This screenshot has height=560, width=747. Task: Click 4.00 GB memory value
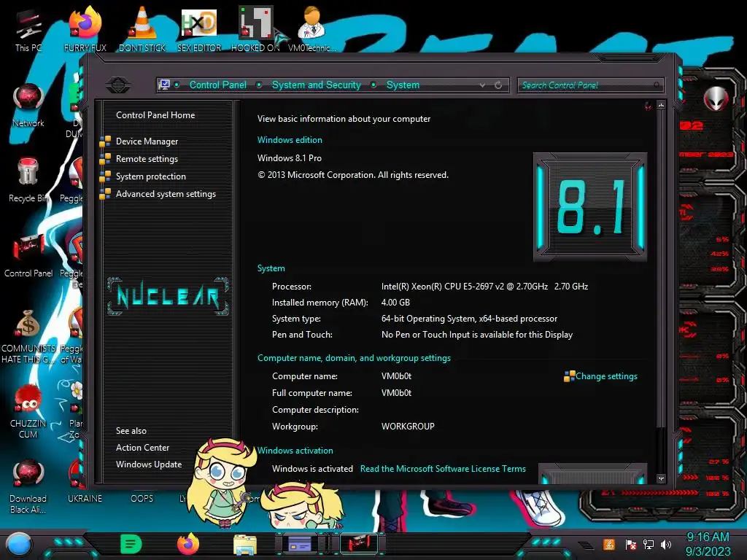pos(395,303)
